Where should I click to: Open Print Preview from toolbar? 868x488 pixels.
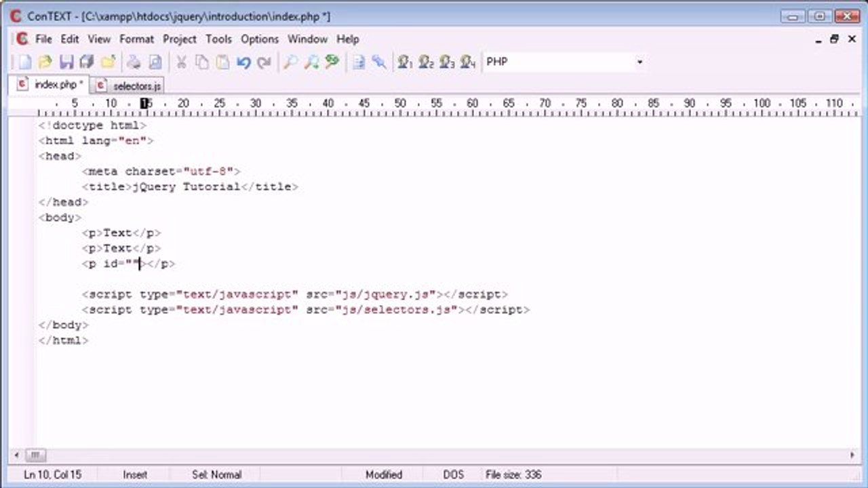click(155, 62)
